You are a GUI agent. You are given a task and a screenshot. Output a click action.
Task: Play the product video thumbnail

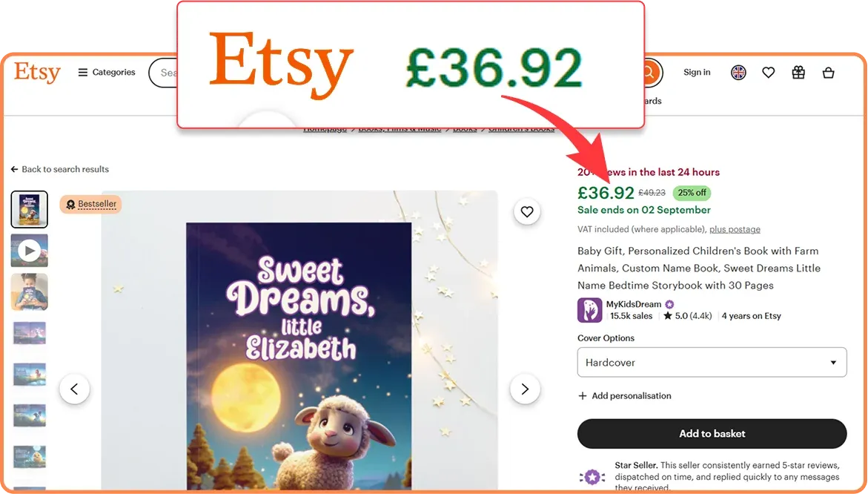[30, 251]
